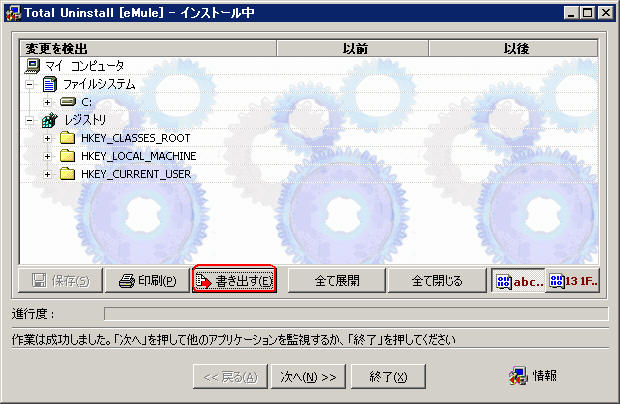620x404 pixels.
Task: Select the レジストリ label
Action: [x=85, y=120]
